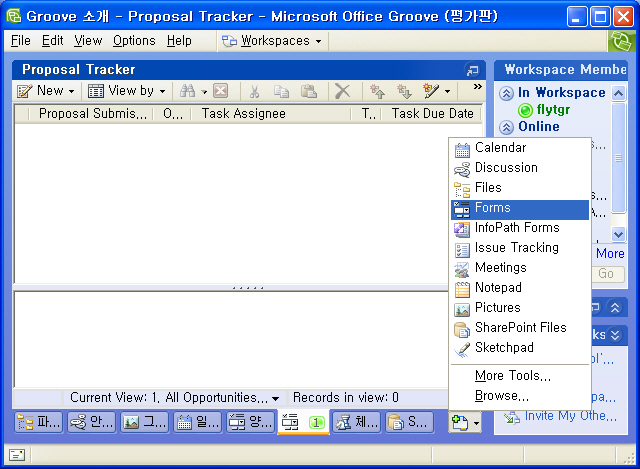The width and height of the screenshot is (640, 469).
Task: Collapse pane with double up chevron
Action: (615, 307)
